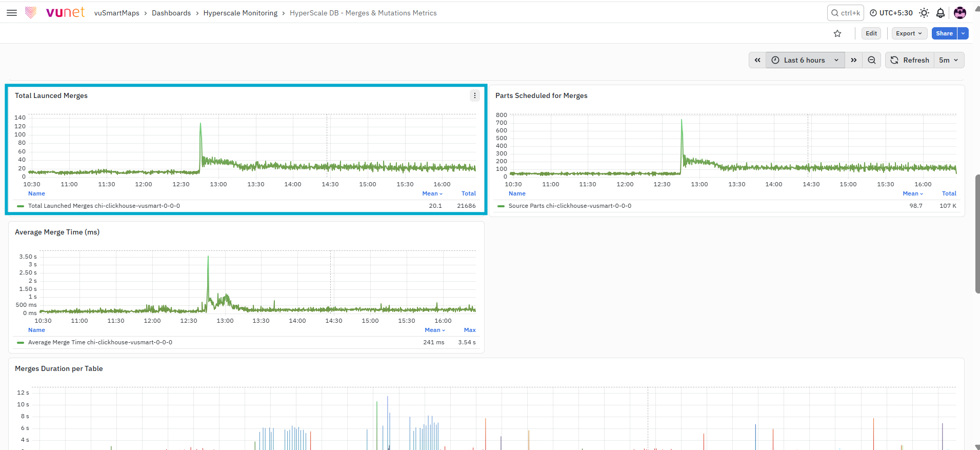Navigate to Hyperscale Monitoring breadcrumb
Screen dimensions: 980x450
(241, 13)
